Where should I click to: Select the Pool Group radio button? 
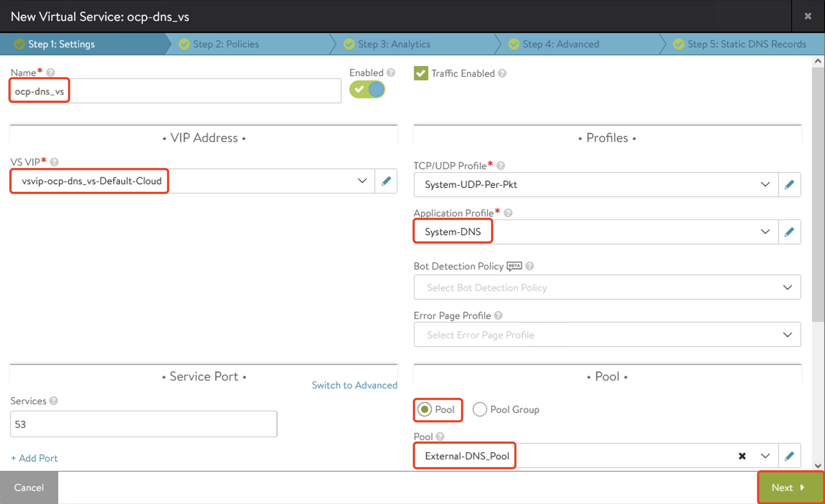[x=480, y=409]
